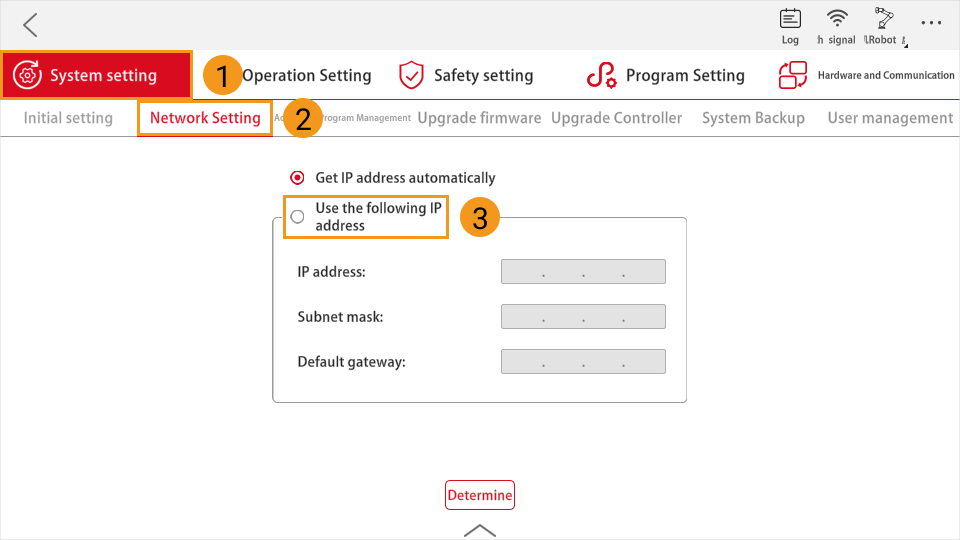
Task: Open the three-dot more menu
Action: [931, 22]
